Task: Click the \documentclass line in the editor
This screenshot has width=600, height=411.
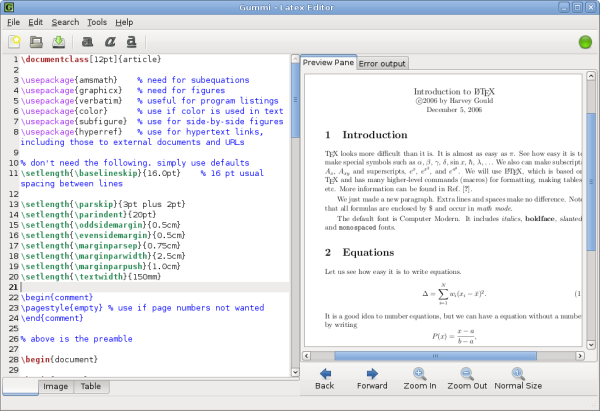Action: point(91,59)
